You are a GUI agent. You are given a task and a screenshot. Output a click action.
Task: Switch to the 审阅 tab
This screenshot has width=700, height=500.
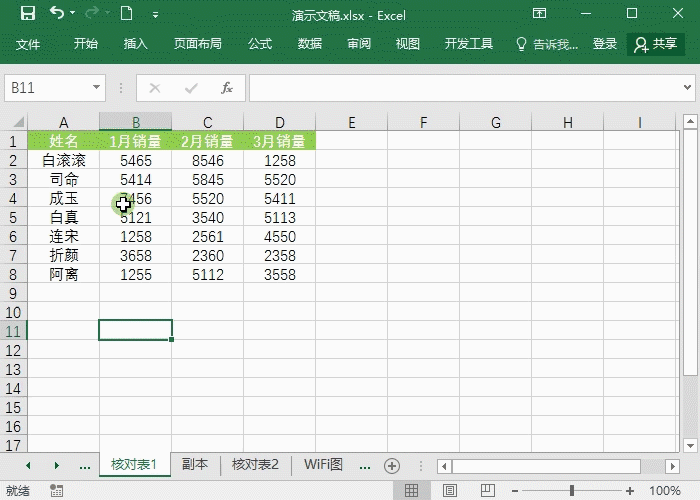[359, 44]
